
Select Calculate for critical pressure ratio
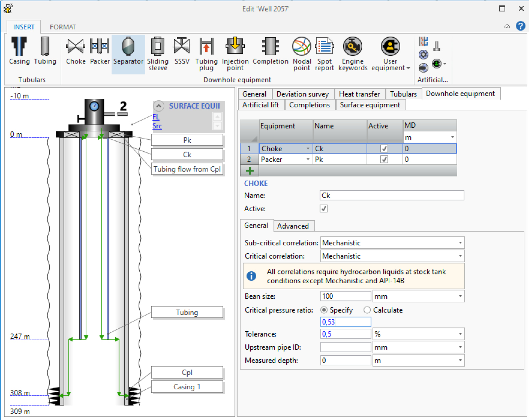pyautogui.click(x=367, y=310)
